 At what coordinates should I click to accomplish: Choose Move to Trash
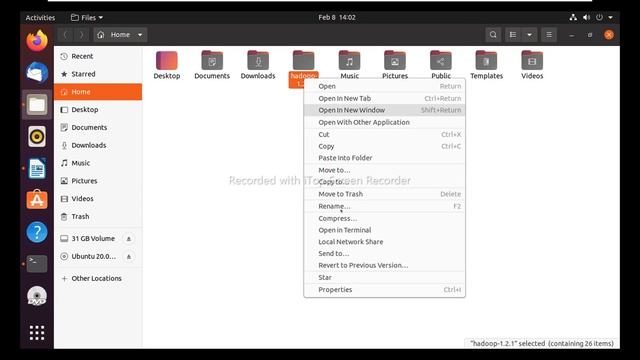(x=384, y=194)
